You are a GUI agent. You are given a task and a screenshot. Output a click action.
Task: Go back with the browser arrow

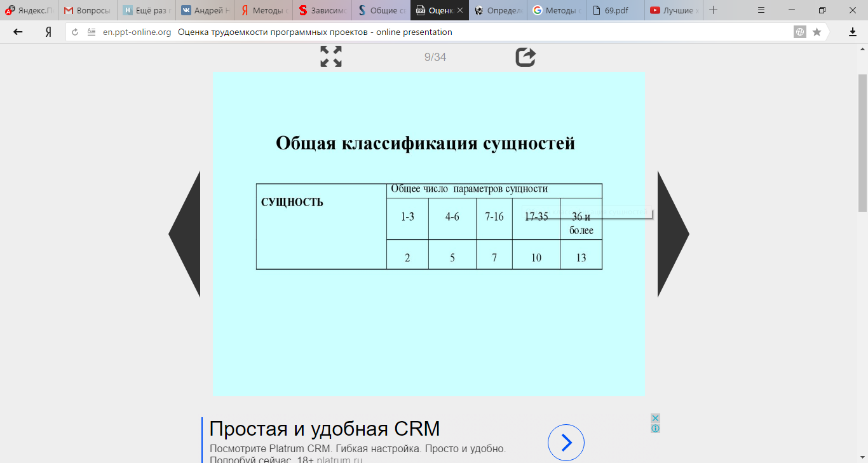pyautogui.click(x=18, y=32)
